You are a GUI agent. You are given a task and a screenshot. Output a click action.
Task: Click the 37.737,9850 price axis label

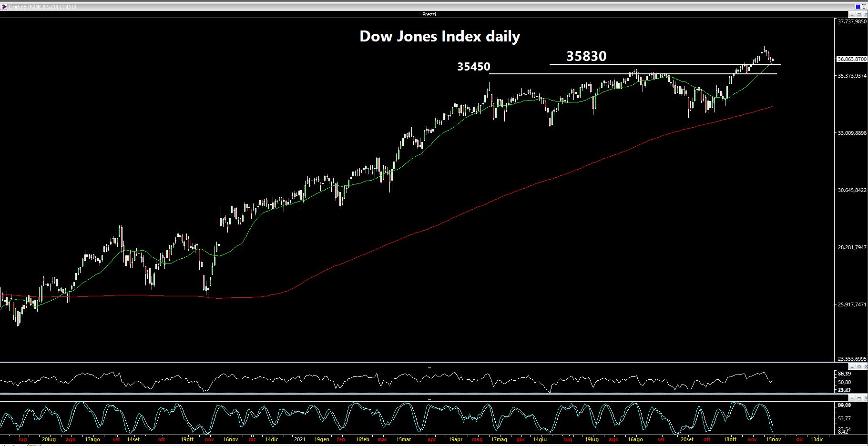(x=852, y=21)
